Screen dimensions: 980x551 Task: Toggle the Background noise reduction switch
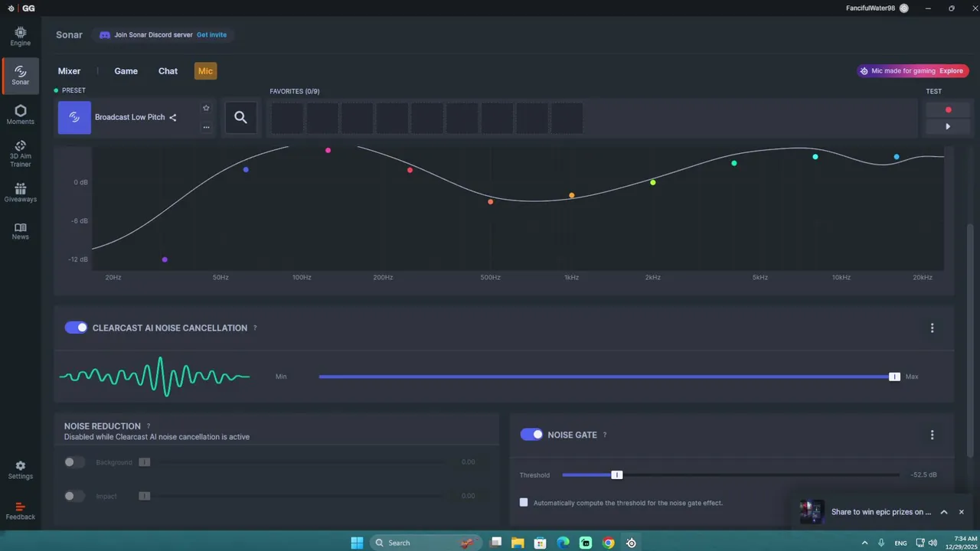(74, 462)
